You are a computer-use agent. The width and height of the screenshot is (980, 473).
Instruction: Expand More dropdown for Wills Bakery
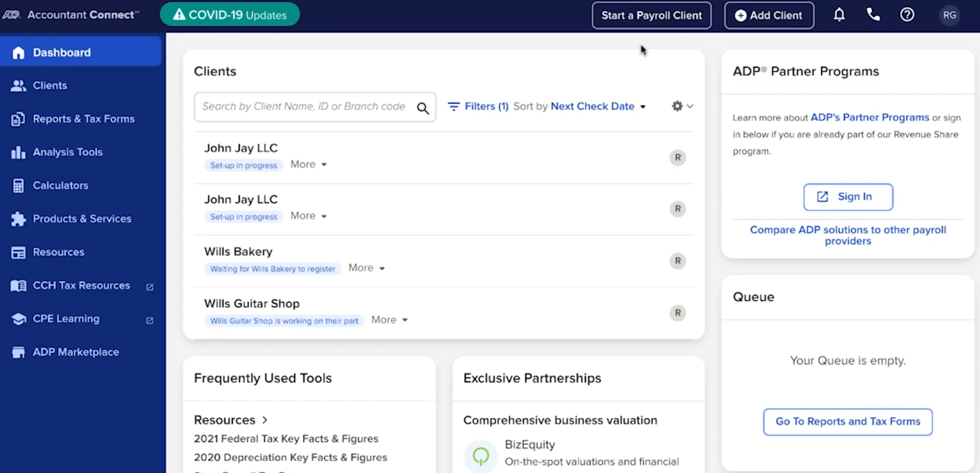[x=366, y=268]
